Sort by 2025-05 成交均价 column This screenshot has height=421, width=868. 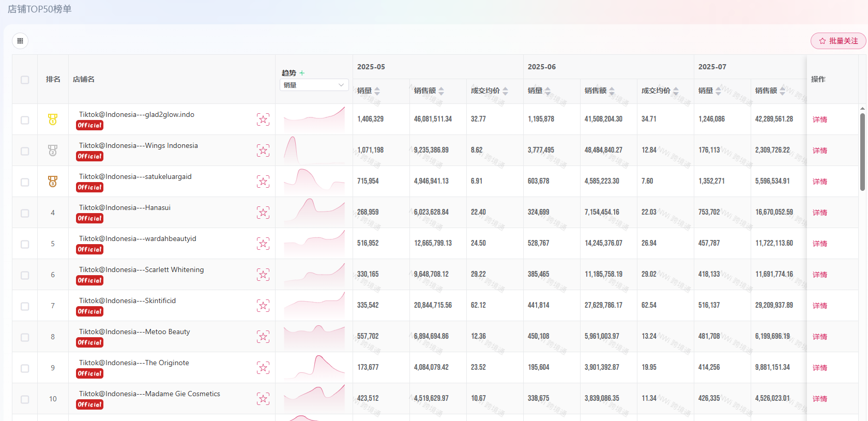click(x=505, y=91)
